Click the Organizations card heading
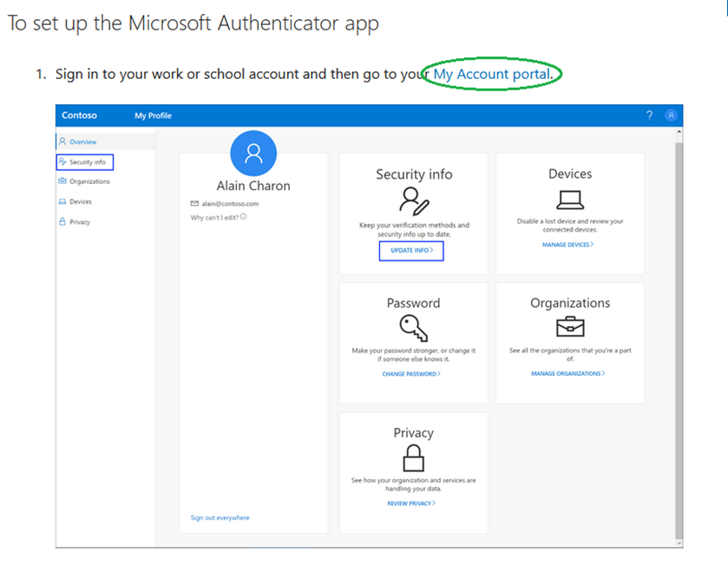This screenshot has height=572, width=728. point(570,303)
